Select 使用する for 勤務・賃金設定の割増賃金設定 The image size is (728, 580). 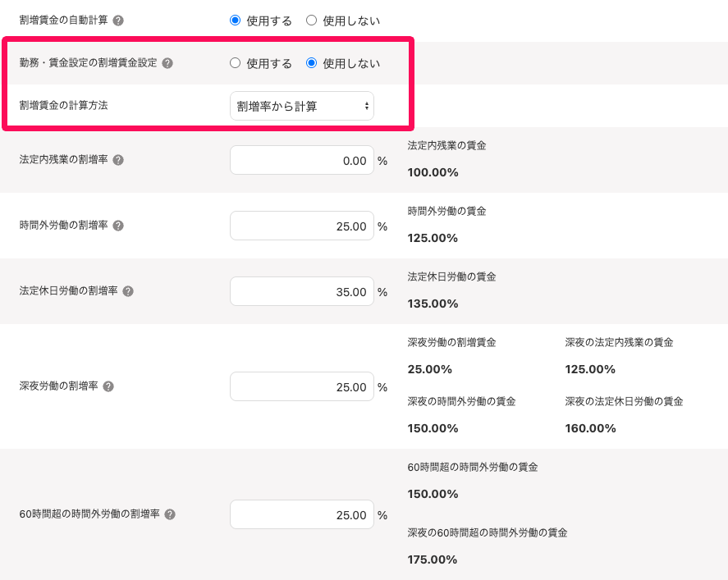click(x=236, y=63)
